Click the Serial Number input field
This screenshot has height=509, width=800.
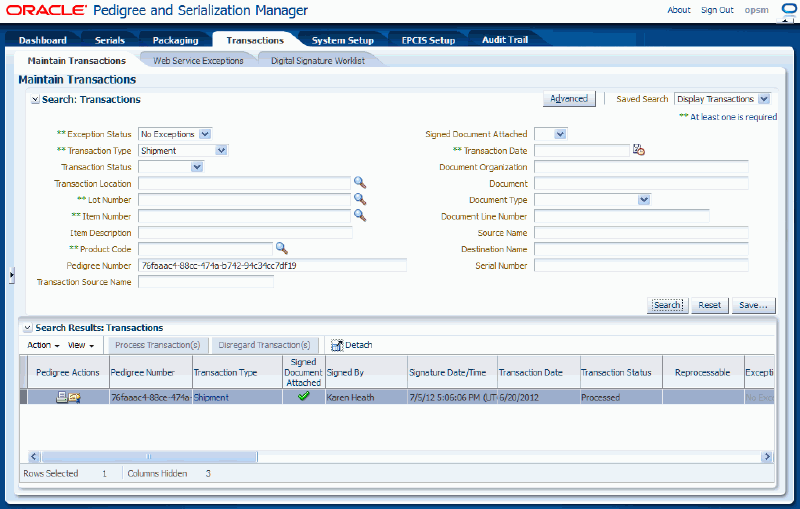641,265
